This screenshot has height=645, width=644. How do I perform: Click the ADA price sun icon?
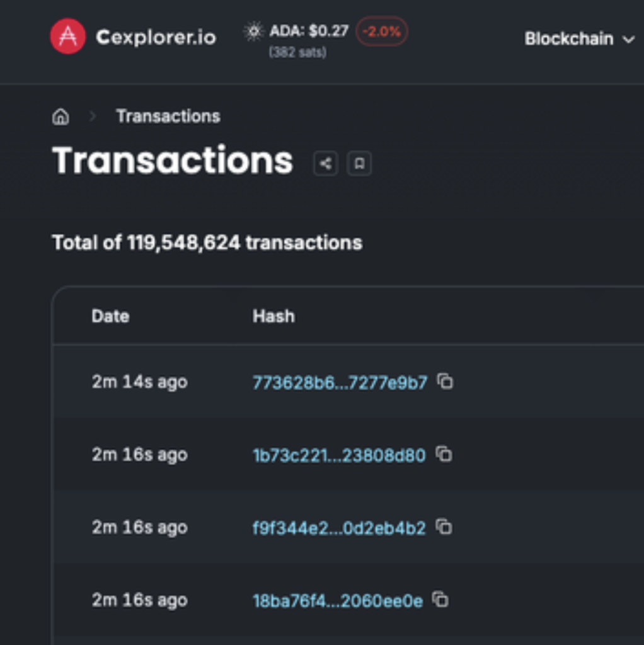coord(255,31)
